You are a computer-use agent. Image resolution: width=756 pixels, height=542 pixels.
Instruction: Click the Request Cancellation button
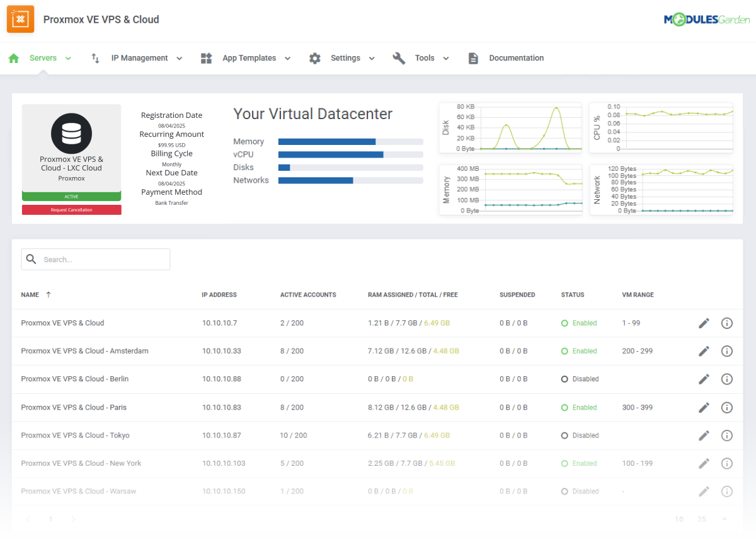click(72, 210)
